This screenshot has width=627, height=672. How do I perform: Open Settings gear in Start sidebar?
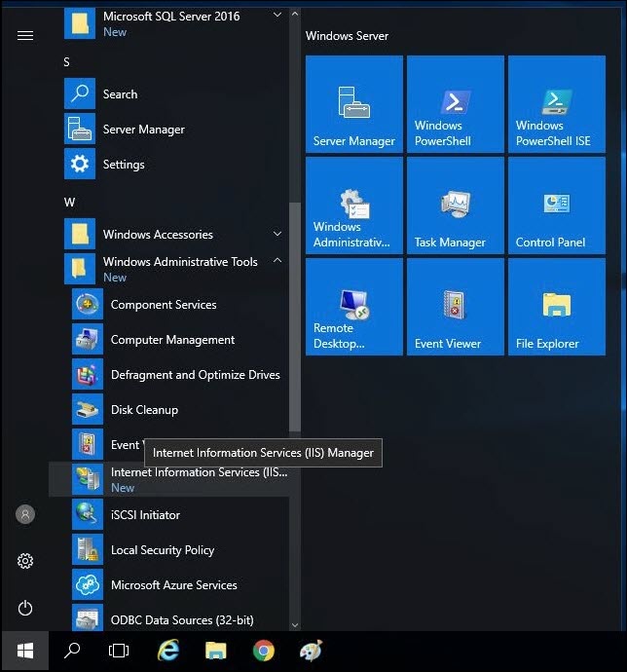click(x=25, y=561)
